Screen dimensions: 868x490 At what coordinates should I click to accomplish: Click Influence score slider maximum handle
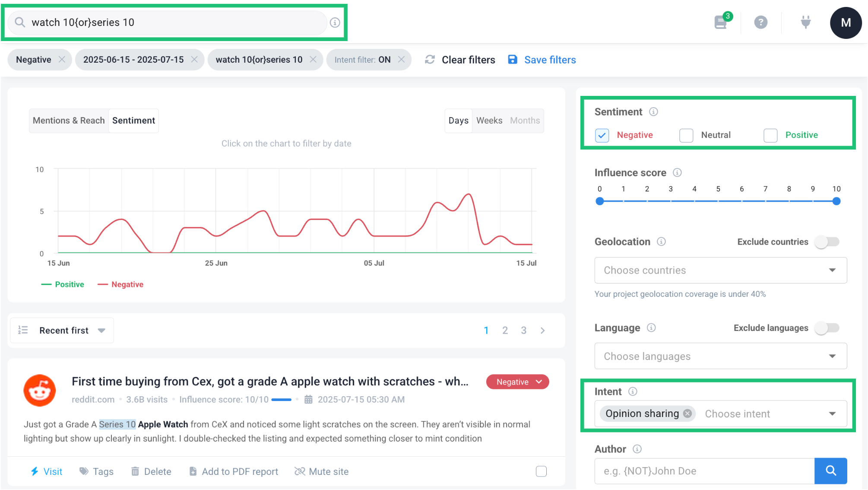836,201
